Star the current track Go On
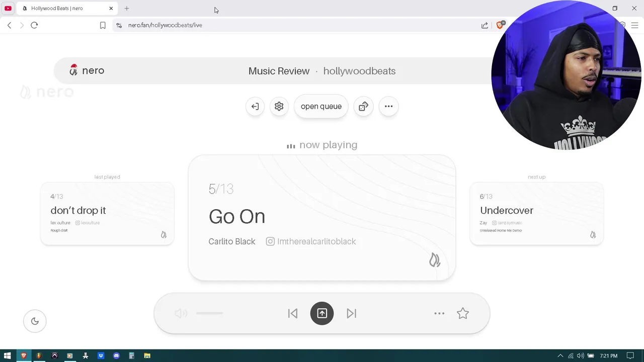 (463, 314)
